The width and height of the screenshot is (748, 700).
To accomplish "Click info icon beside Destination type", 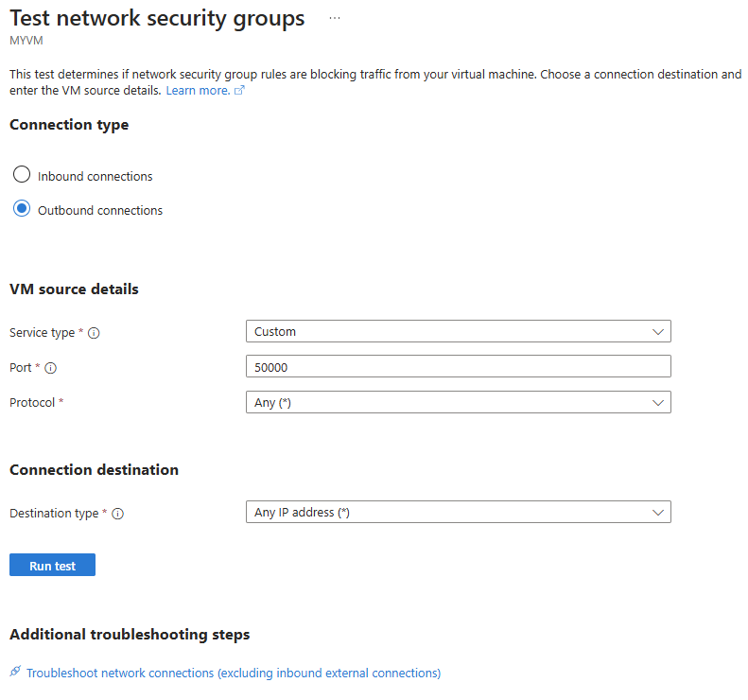I will coord(118,514).
